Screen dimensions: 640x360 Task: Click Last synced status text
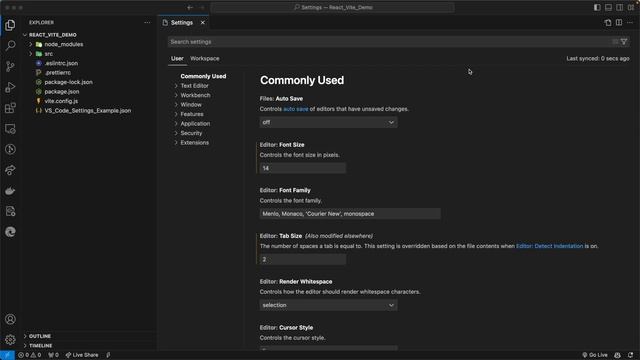point(598,58)
